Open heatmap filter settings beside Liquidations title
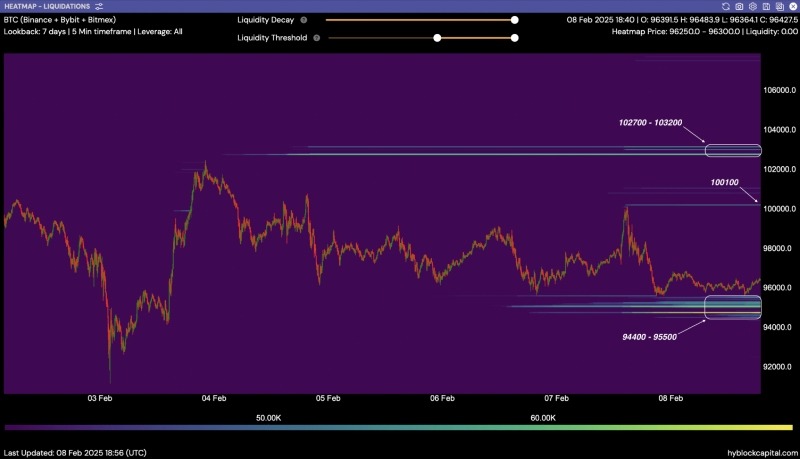Screen dimensions: 800x459 coord(99,7)
